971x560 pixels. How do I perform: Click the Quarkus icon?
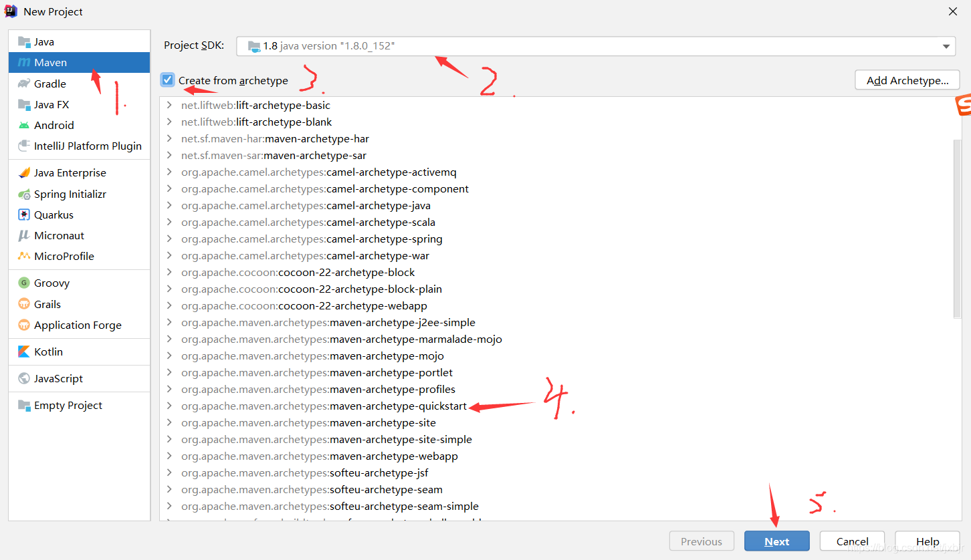click(24, 215)
